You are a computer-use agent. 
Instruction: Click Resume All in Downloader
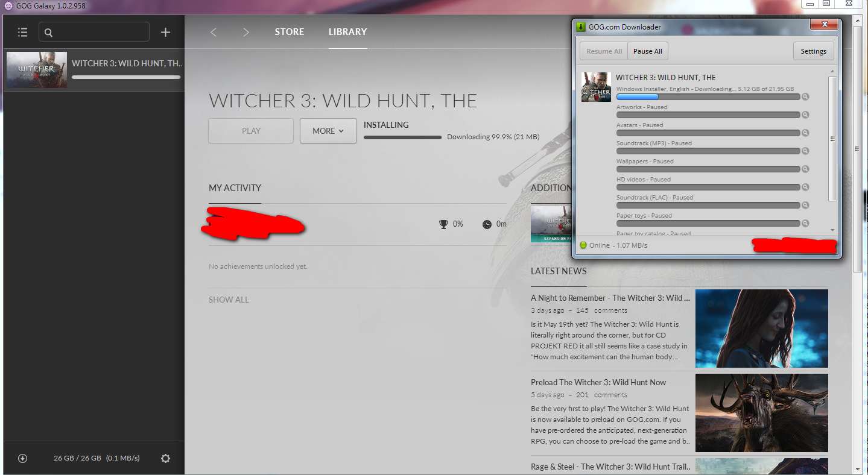pos(604,51)
